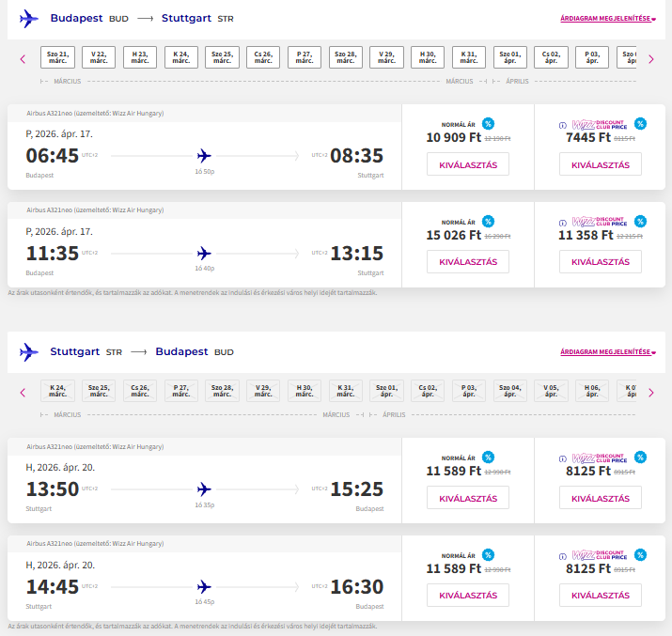Select V 05, ápr. return date tab
The height and width of the screenshot is (636, 672).
(552, 391)
